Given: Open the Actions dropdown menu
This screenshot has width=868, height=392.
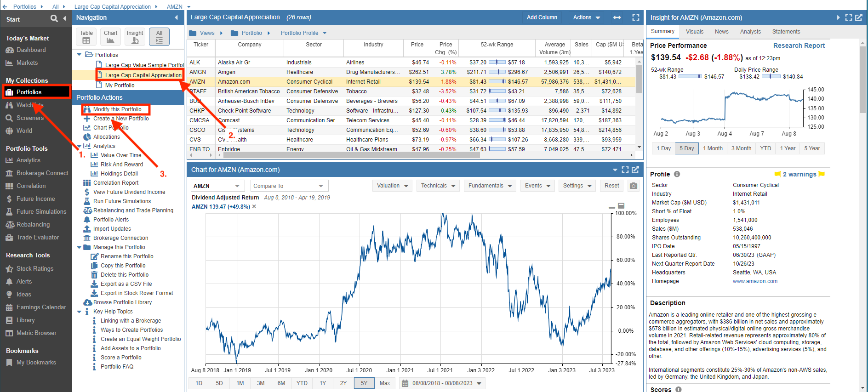Looking at the screenshot, I should pyautogui.click(x=587, y=17).
